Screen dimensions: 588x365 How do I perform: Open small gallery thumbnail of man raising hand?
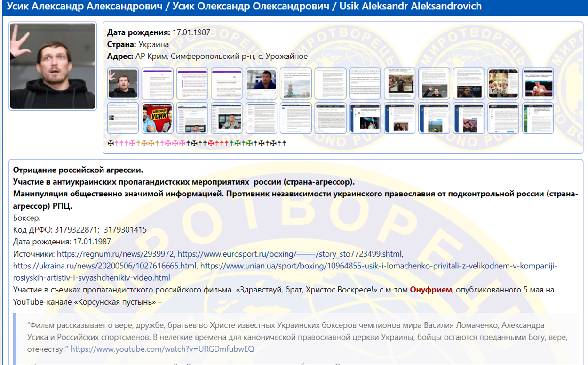click(x=123, y=83)
